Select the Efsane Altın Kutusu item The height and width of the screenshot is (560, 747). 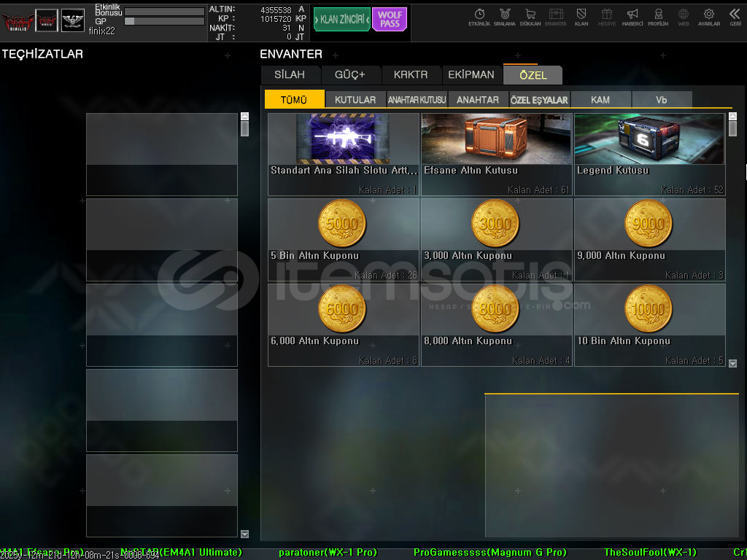[x=496, y=154]
